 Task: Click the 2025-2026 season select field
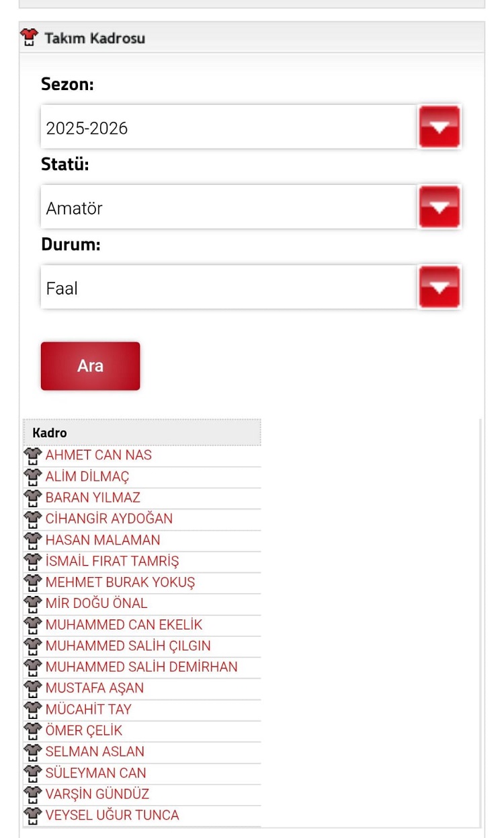(228, 127)
